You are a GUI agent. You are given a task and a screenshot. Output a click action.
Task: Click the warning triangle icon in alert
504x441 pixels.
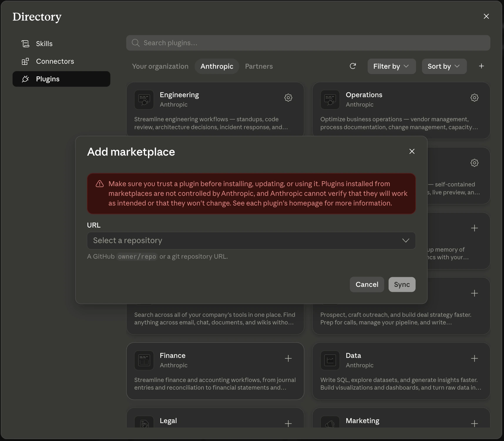pos(100,184)
